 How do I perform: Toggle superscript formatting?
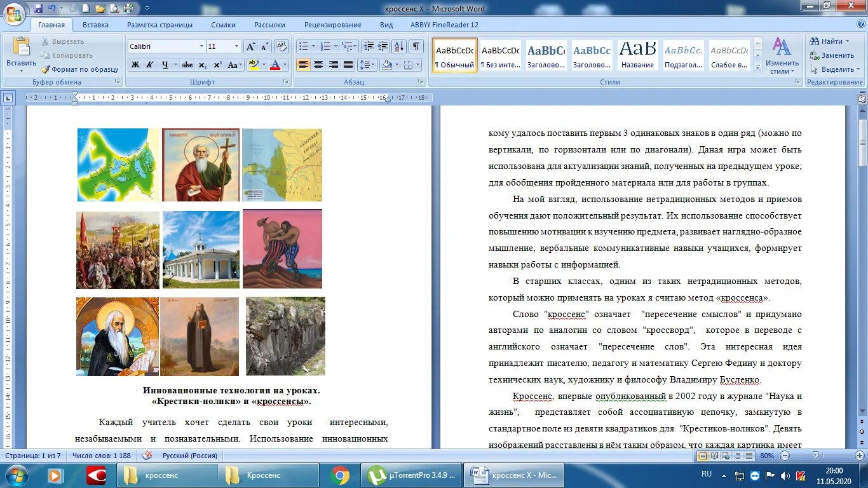(x=217, y=65)
